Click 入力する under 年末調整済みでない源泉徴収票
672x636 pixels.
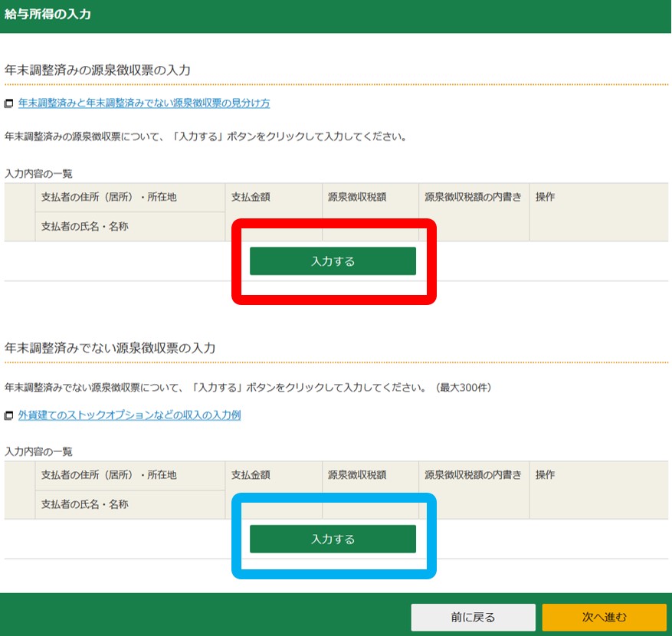pyautogui.click(x=333, y=539)
